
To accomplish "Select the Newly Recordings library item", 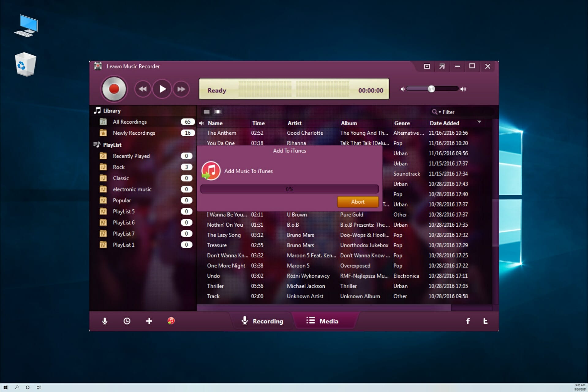I will [x=134, y=133].
